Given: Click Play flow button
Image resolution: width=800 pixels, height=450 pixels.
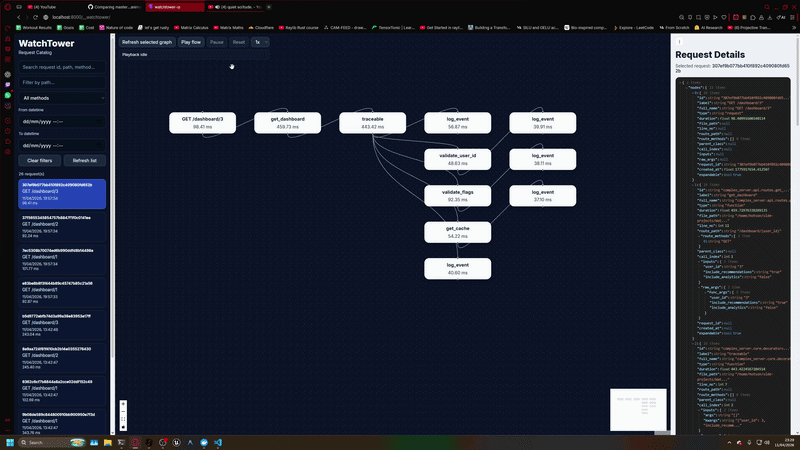Looking at the screenshot, I should [191, 42].
